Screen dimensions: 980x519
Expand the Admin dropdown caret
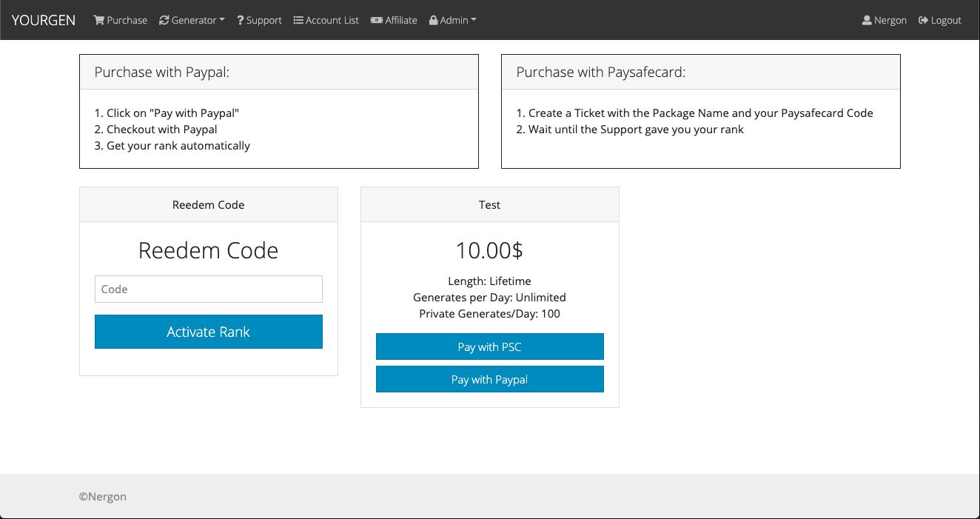point(474,20)
